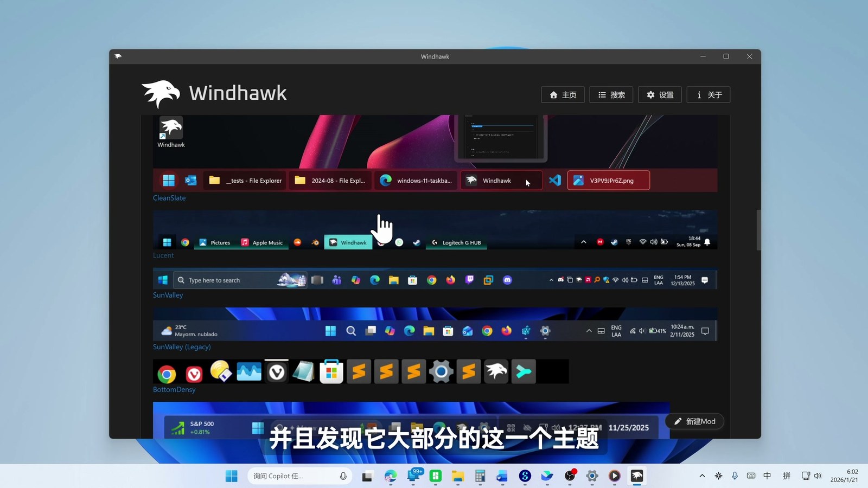Open the dark blue S app on taskbar
868x488 pixels.
coord(525,476)
